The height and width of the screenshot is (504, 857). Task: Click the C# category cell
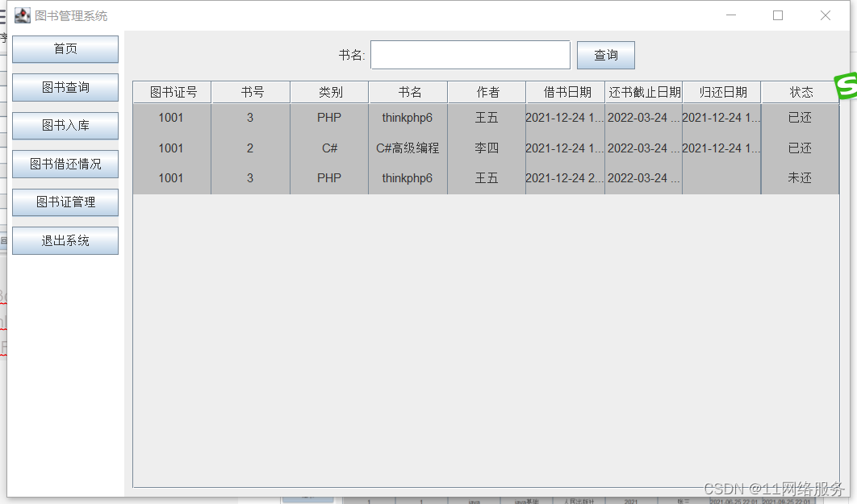click(x=329, y=148)
